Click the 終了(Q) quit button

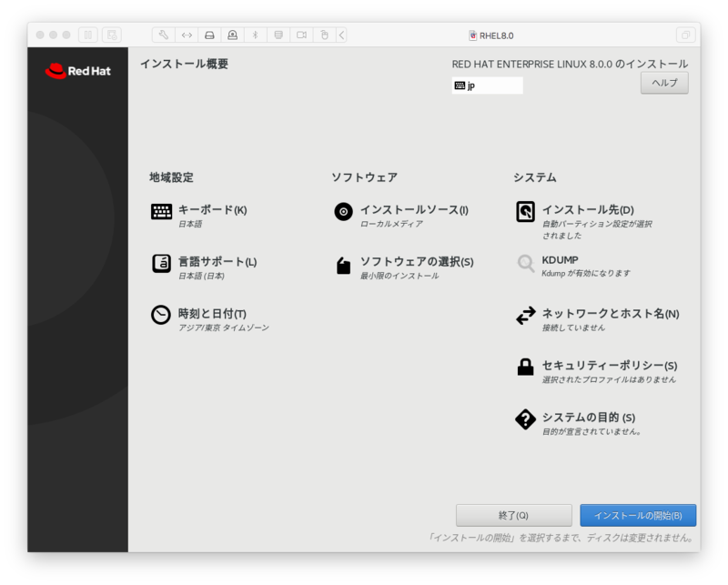(x=513, y=515)
